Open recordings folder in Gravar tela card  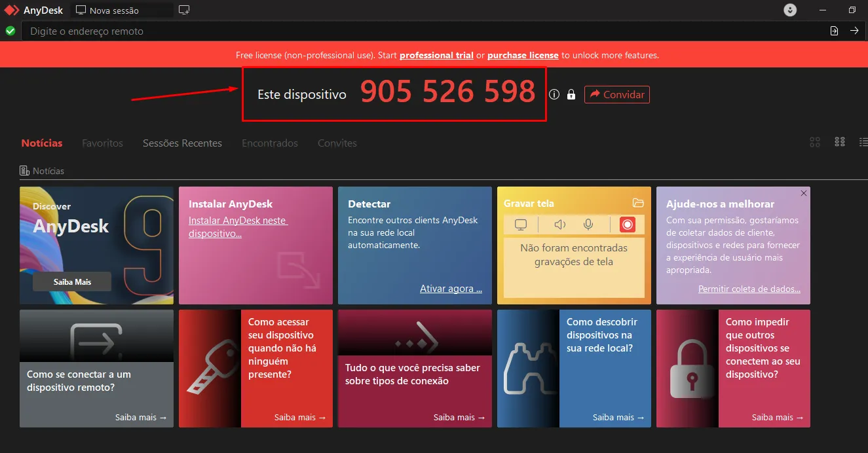(638, 203)
